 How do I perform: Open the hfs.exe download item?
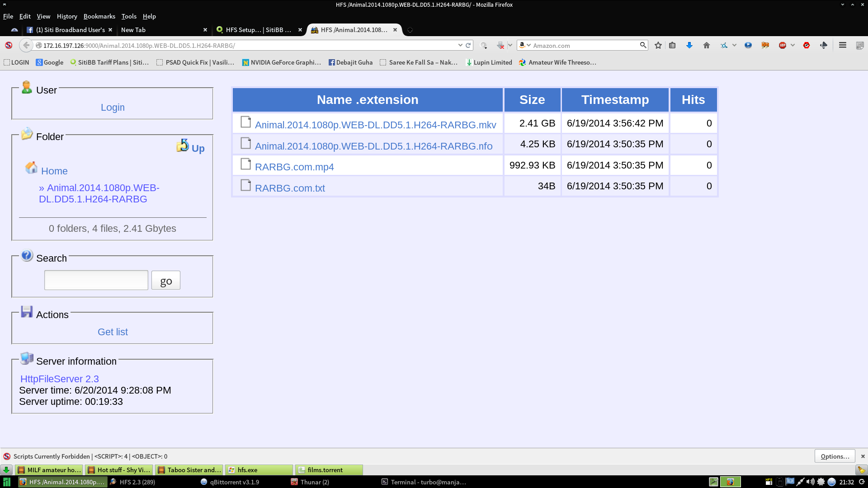259,470
